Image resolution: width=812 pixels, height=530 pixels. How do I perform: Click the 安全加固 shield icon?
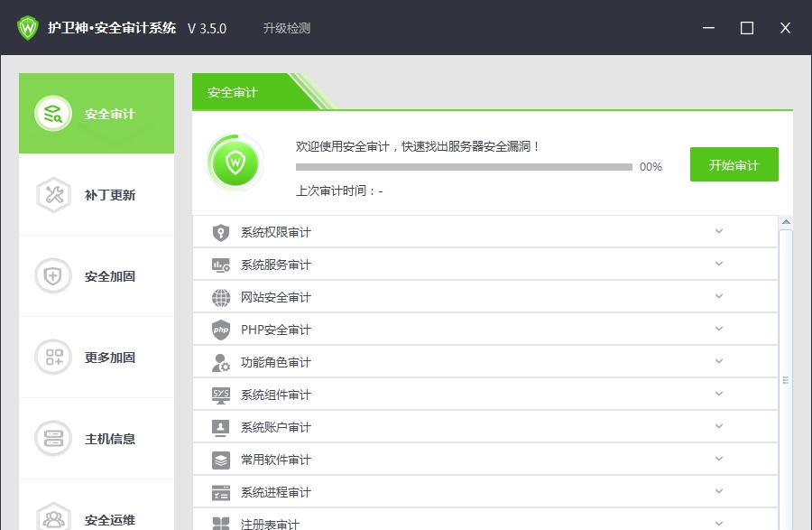52,275
